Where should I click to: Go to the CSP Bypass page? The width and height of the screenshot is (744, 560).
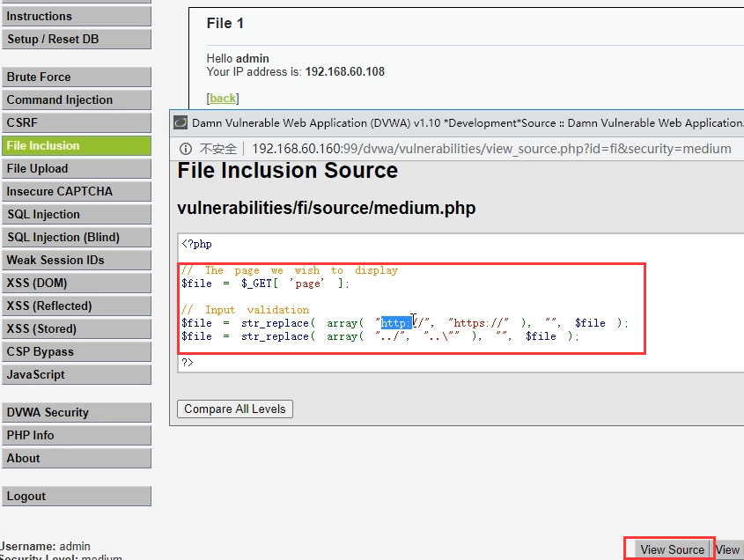[76, 352]
